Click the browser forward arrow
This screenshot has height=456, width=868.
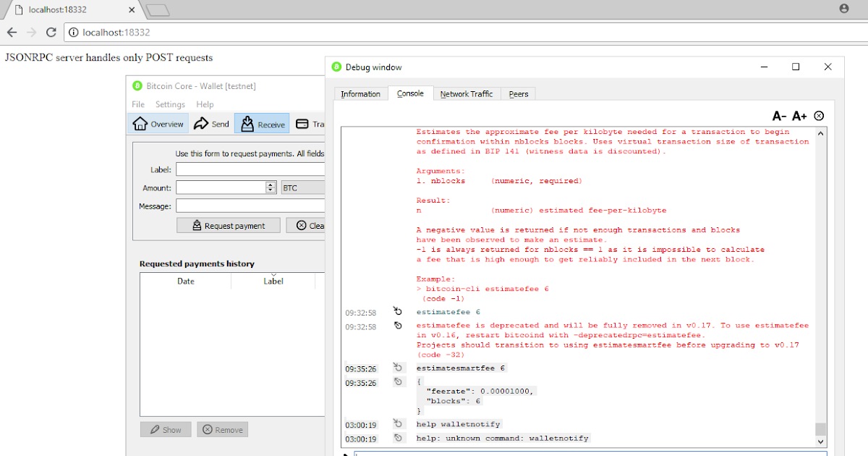click(x=31, y=33)
